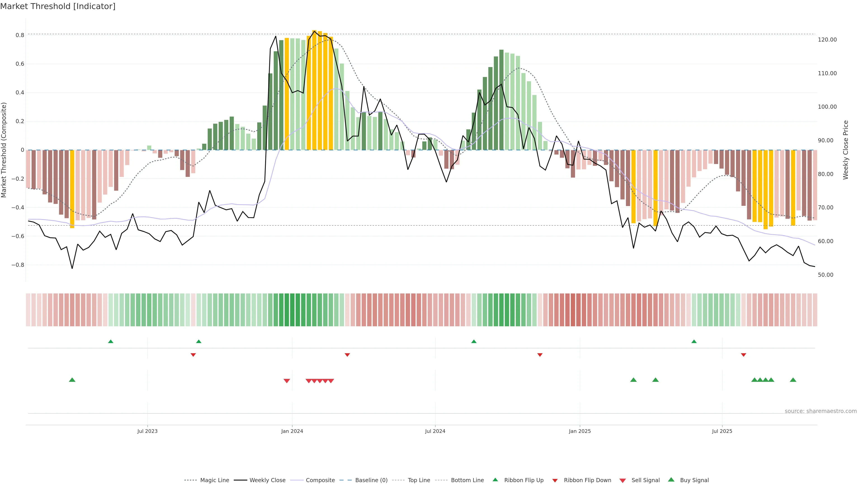The height and width of the screenshot is (488, 868).
Task: Click the Jul 2025 x-axis label
Action: [722, 431]
